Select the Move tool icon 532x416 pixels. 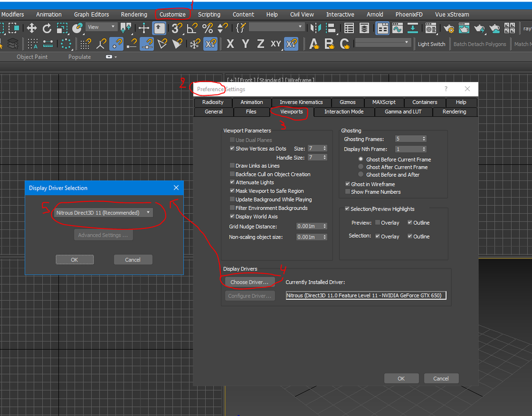pyautogui.click(x=32, y=28)
